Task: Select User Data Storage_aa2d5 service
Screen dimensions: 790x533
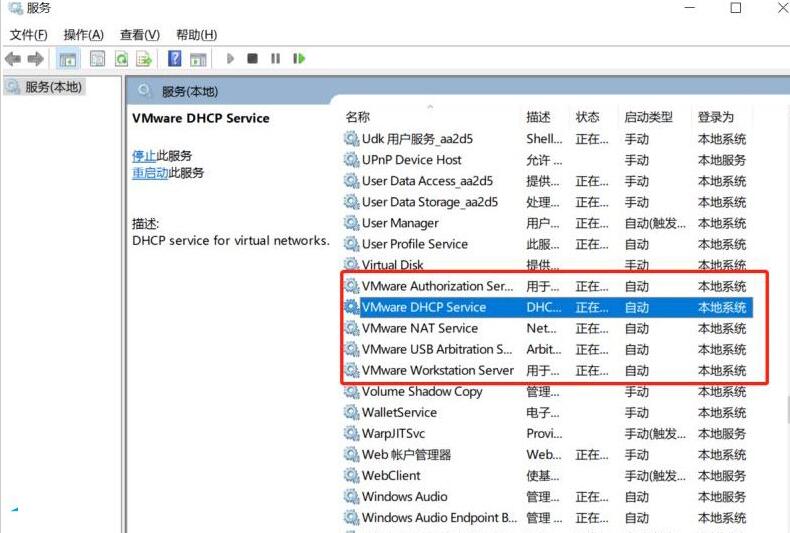Action: (548, 202)
